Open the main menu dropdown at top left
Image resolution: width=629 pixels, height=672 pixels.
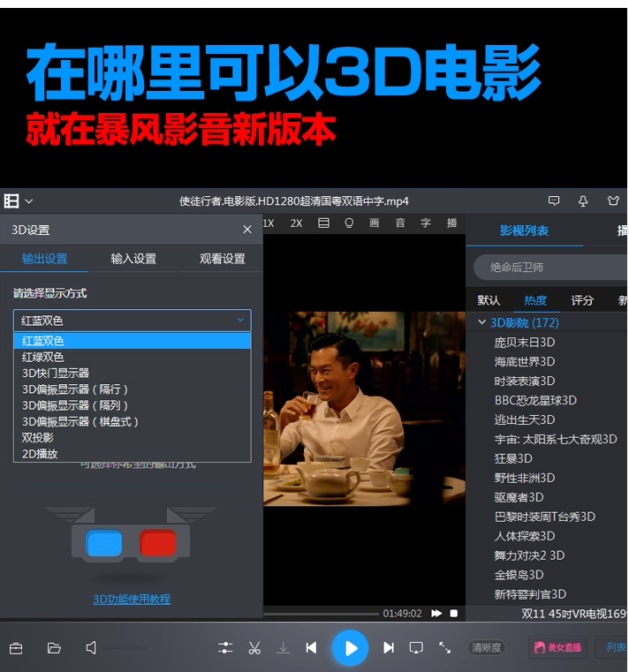(x=19, y=201)
